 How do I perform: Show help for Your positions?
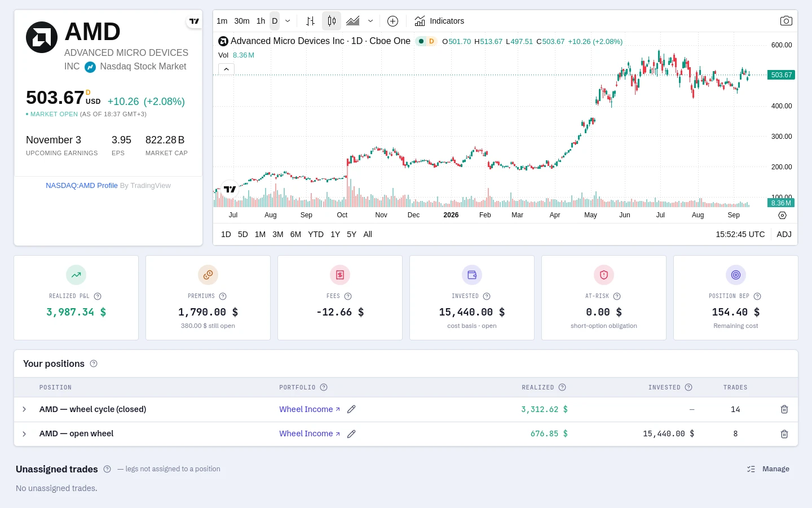[94, 364]
